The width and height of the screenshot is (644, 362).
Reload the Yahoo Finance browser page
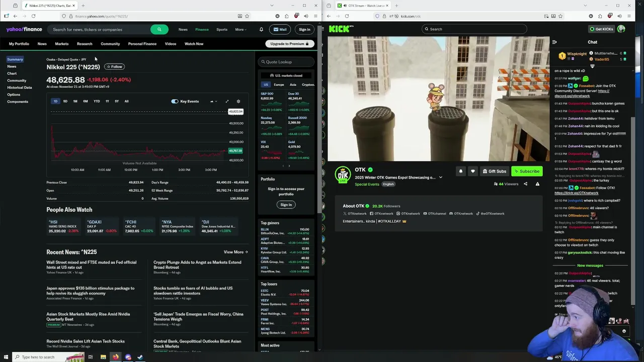click(33, 16)
